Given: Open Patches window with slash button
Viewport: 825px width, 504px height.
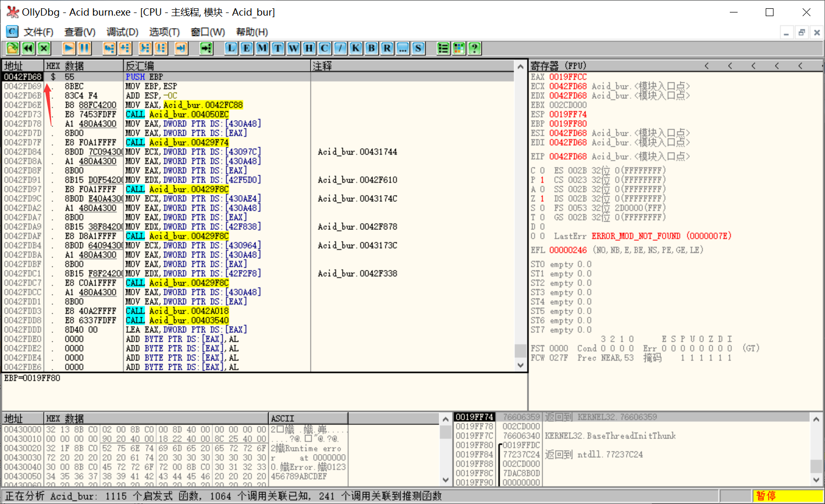Looking at the screenshot, I should [340, 48].
